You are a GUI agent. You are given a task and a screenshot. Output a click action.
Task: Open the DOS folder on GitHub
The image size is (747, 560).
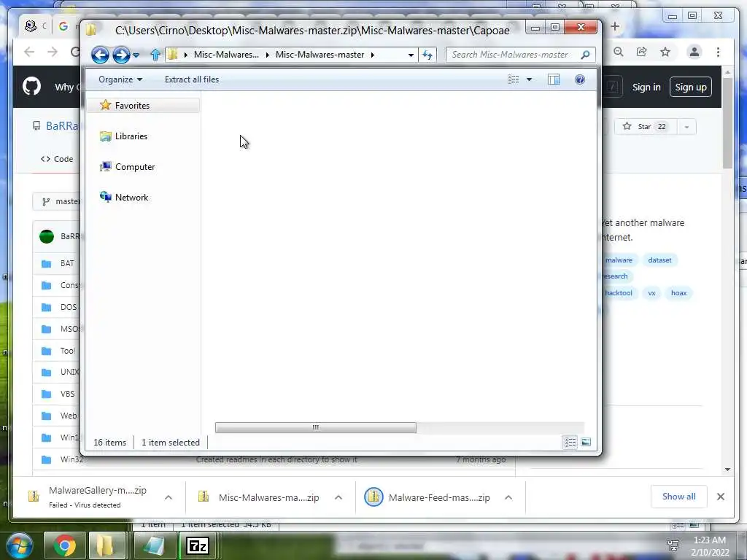pyautogui.click(x=68, y=307)
